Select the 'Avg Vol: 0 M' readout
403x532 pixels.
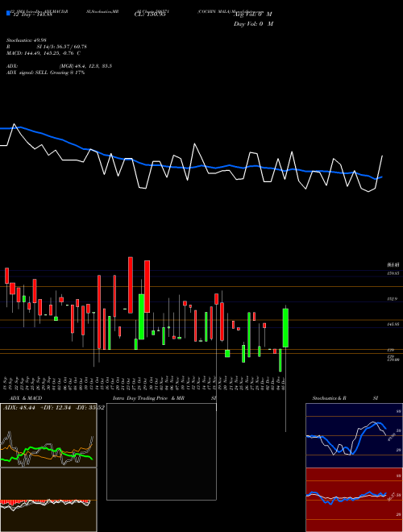click(253, 15)
